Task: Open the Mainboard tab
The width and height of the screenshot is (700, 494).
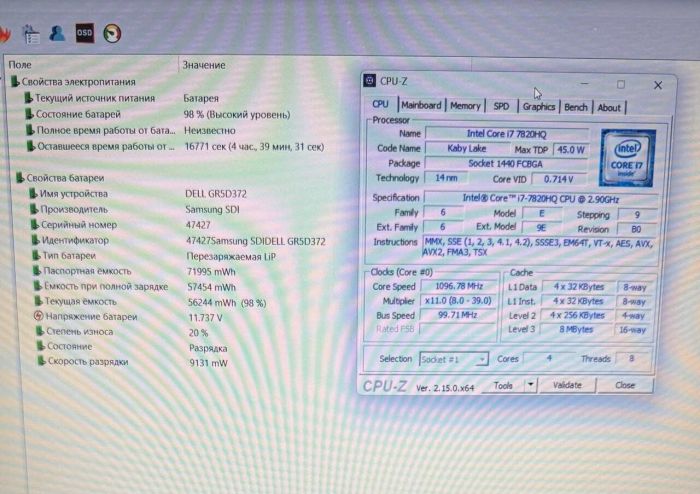Action: coord(421,105)
